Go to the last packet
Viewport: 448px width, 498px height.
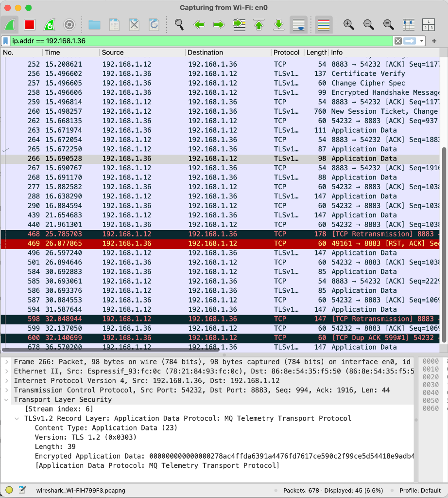coord(278,24)
